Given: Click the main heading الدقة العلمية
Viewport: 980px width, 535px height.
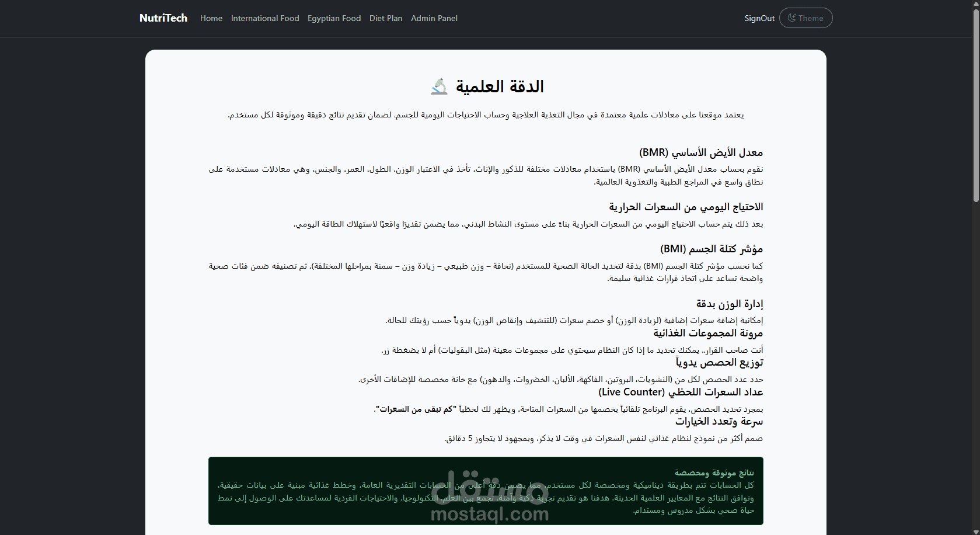Looking at the screenshot, I should click(500, 86).
